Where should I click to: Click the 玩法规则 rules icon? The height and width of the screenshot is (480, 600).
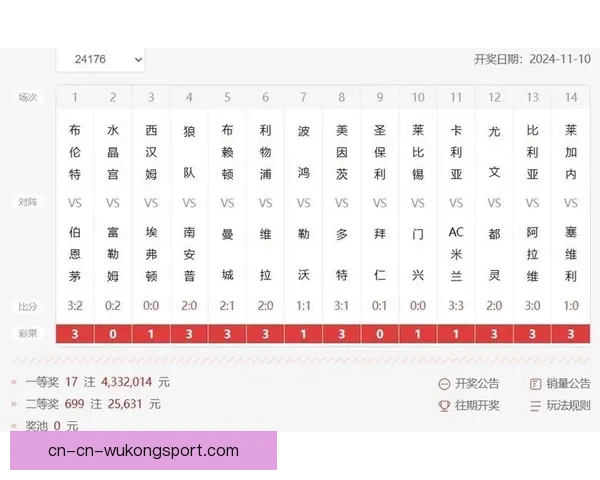coord(536,405)
